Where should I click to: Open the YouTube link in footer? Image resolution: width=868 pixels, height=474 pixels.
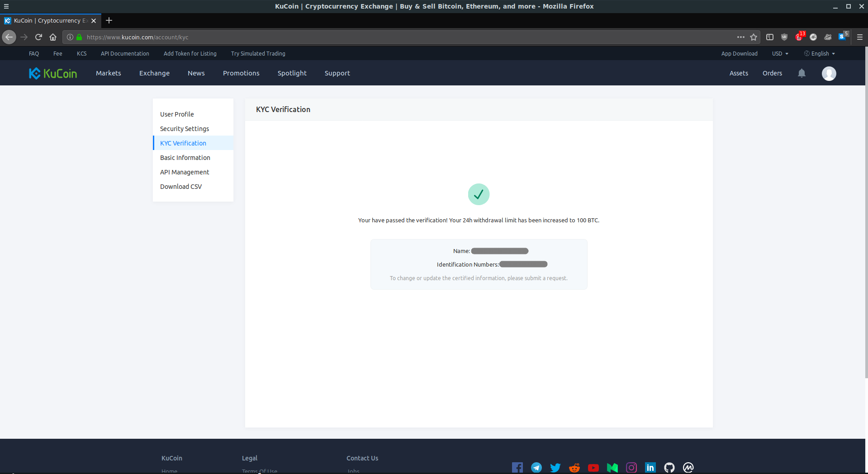point(593,468)
